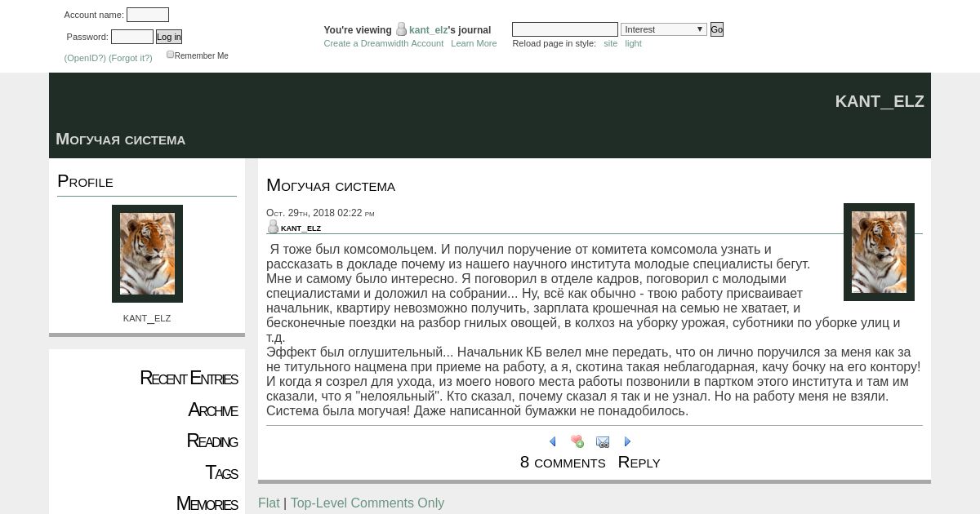The width and height of the screenshot is (980, 514).
Task: Focus the search text field
Action: tap(565, 29)
